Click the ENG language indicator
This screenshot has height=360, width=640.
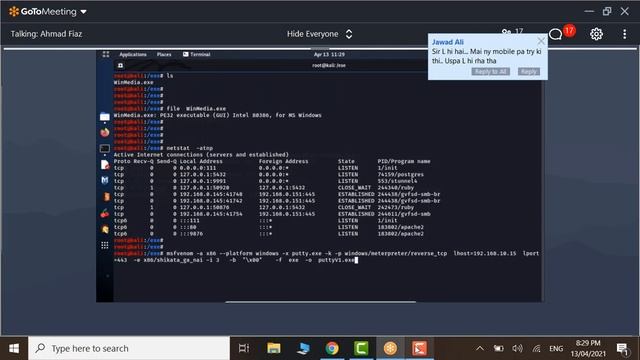point(556,348)
